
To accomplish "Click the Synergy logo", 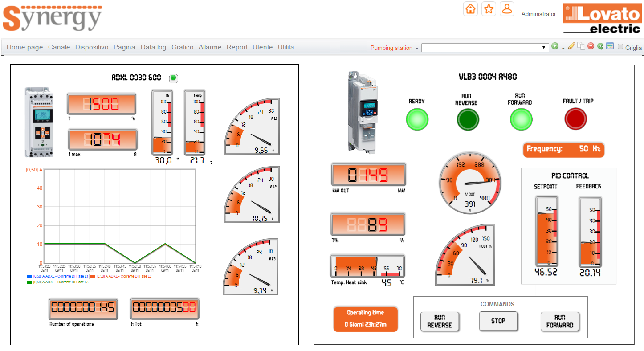I will coord(52,19).
